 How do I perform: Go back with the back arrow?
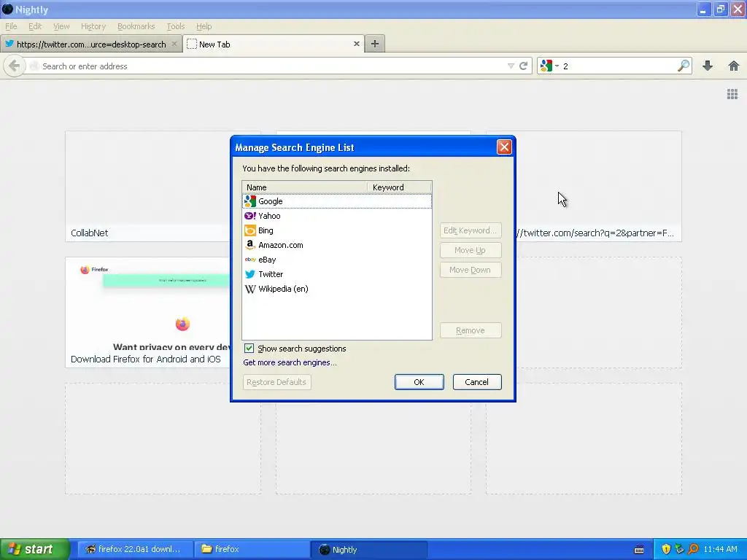click(x=15, y=66)
